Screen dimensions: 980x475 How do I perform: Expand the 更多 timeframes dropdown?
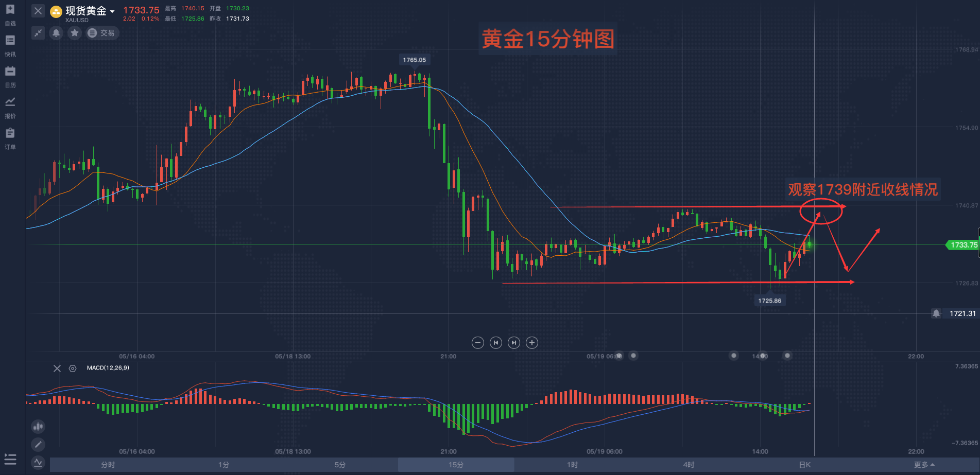click(924, 465)
